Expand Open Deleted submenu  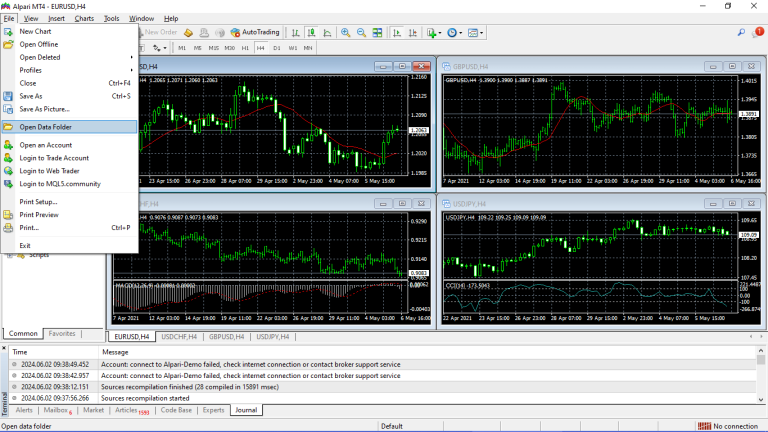[70, 57]
